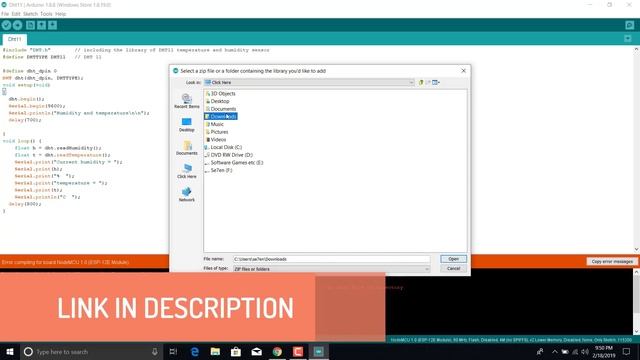Click the Cortana microphone icon
Image resolution: width=640 pixels, height=360 pixels.
(155, 351)
